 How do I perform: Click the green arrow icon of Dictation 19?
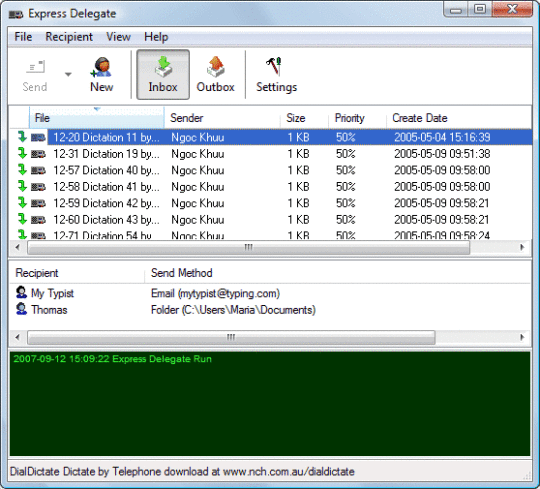click(22, 153)
